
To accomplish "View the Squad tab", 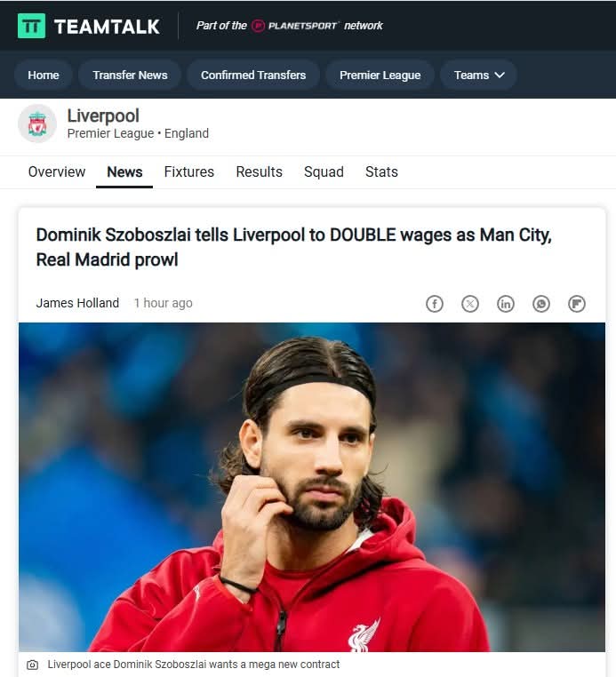I will [x=324, y=171].
